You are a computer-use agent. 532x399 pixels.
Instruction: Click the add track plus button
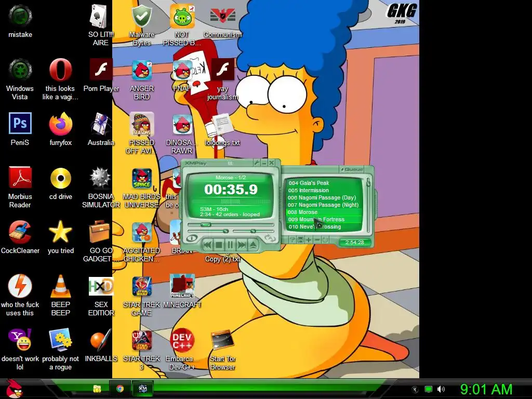coord(309,240)
